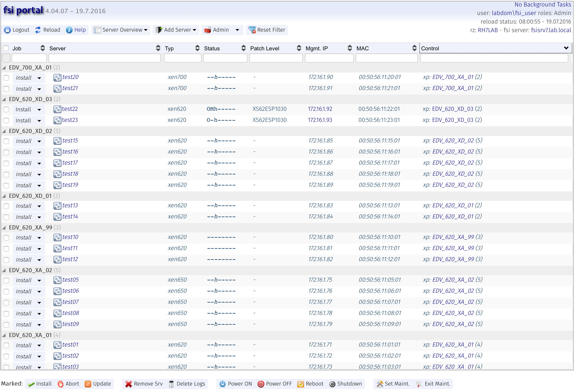Click the fsisrv7.lab.local server link
This screenshot has width=575, height=392.
coord(551,30)
